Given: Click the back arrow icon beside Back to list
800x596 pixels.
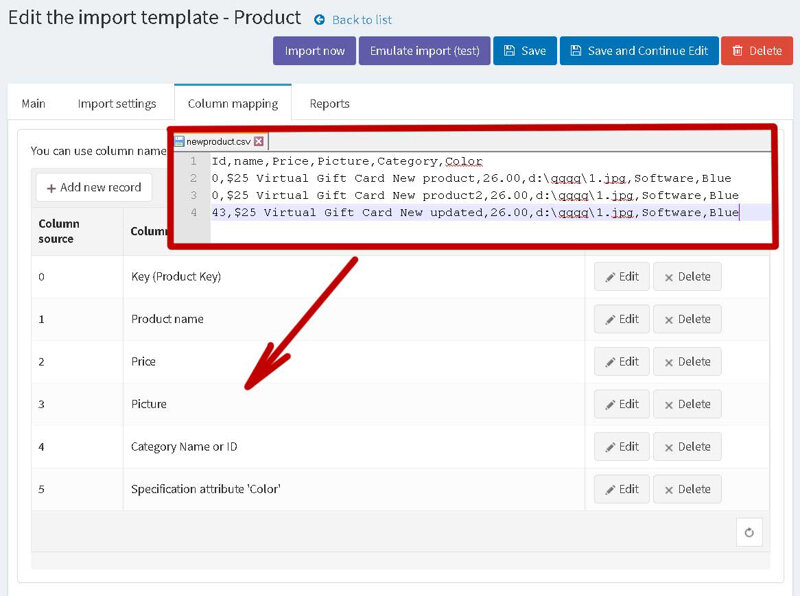Looking at the screenshot, I should tap(319, 20).
